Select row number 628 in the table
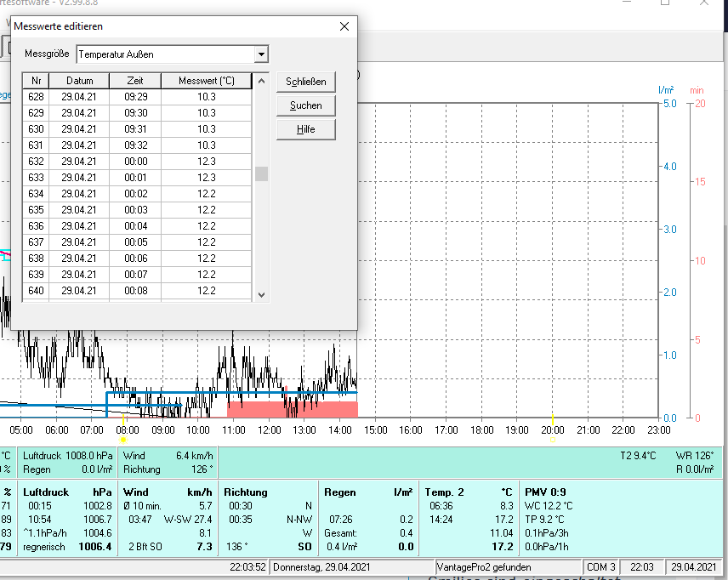 coord(36,97)
